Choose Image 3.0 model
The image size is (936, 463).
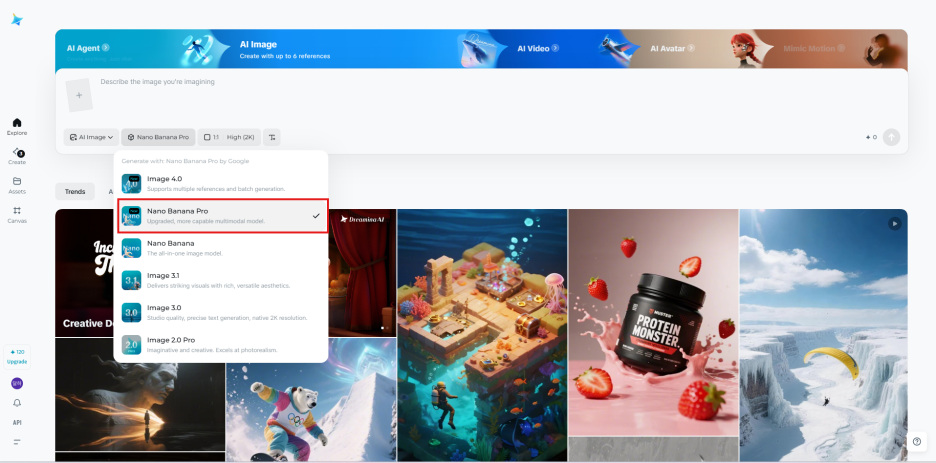point(221,312)
